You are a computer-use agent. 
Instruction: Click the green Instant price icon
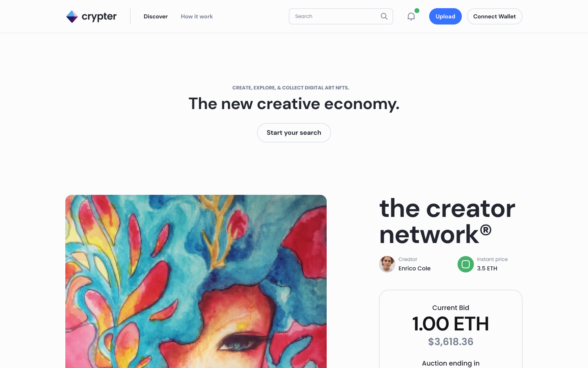[465, 264]
